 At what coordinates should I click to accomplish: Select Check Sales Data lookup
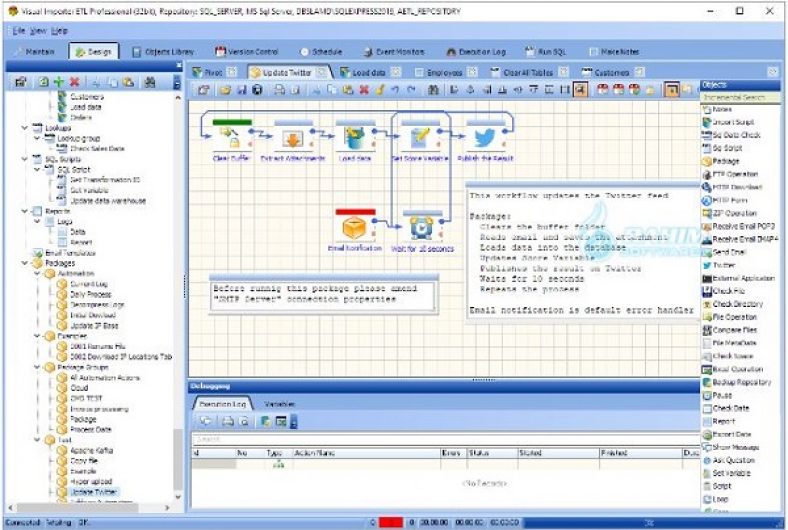coord(97,149)
